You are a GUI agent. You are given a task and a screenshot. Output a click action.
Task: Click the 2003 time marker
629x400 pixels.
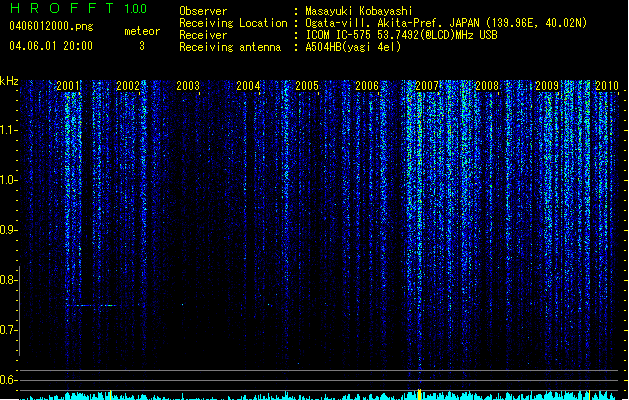click(x=188, y=85)
